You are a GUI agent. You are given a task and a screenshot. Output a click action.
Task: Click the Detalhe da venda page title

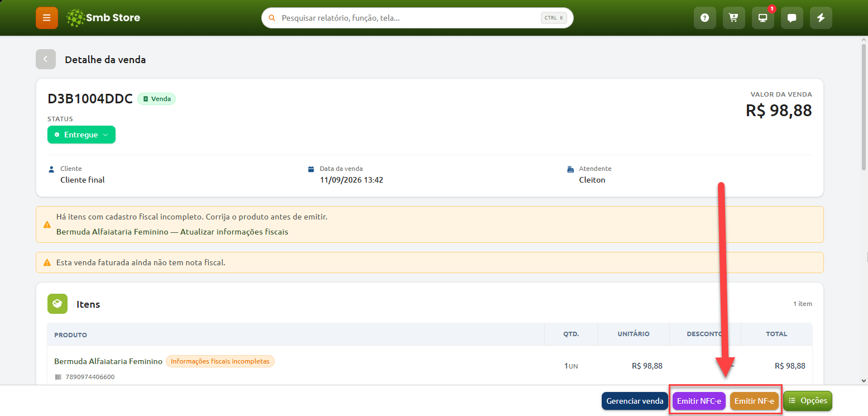click(x=105, y=59)
